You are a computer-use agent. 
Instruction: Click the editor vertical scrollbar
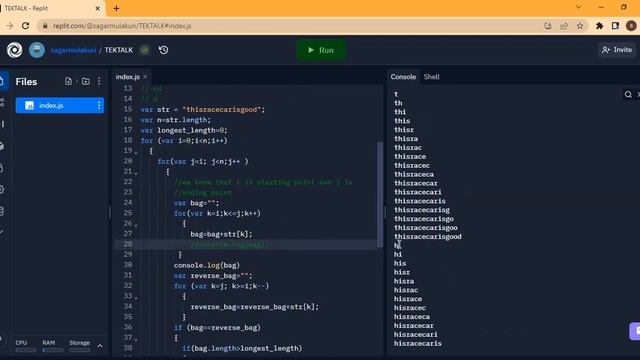[x=380, y=194]
